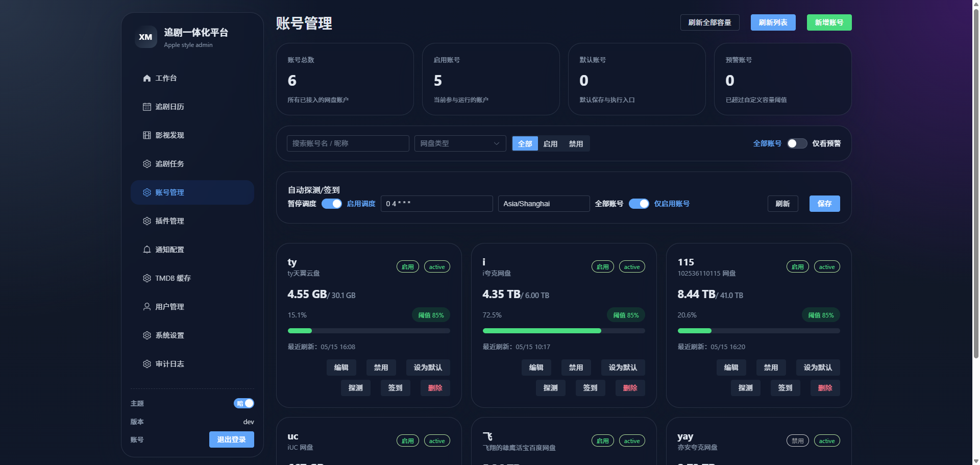
Task: Click the 新增账号 button
Action: [x=829, y=22]
